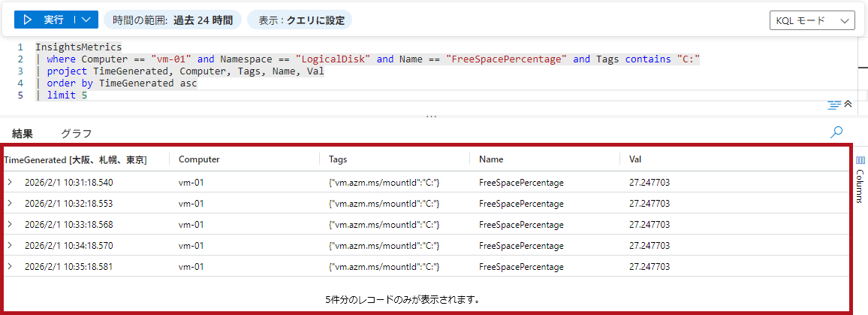Expand the 10:34:18.570 result row
868x315 pixels.
point(10,245)
